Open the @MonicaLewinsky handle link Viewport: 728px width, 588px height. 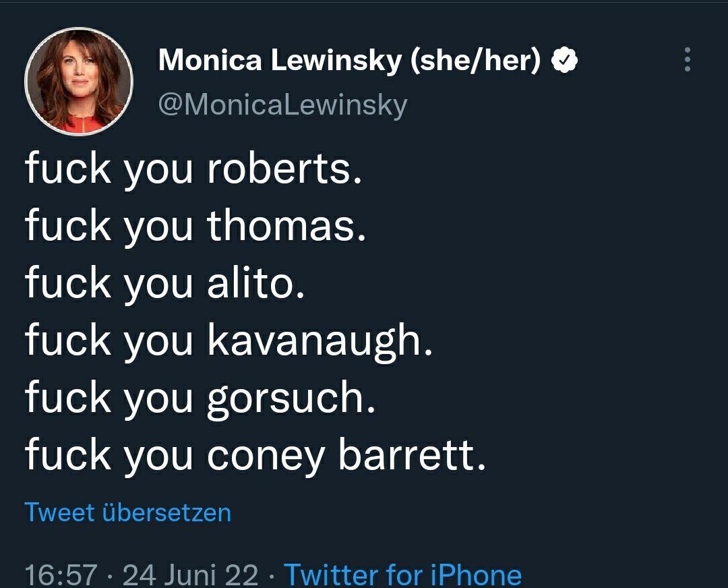282,105
